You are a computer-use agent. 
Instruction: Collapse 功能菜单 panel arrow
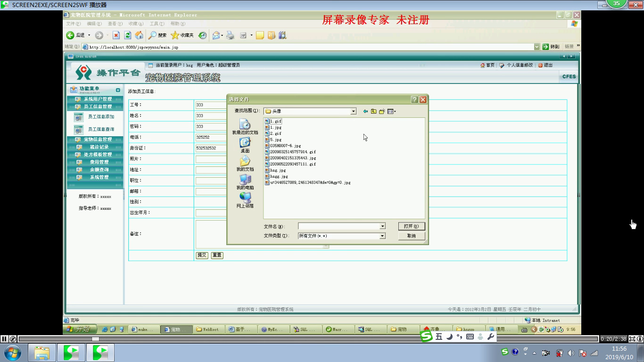pos(118,90)
